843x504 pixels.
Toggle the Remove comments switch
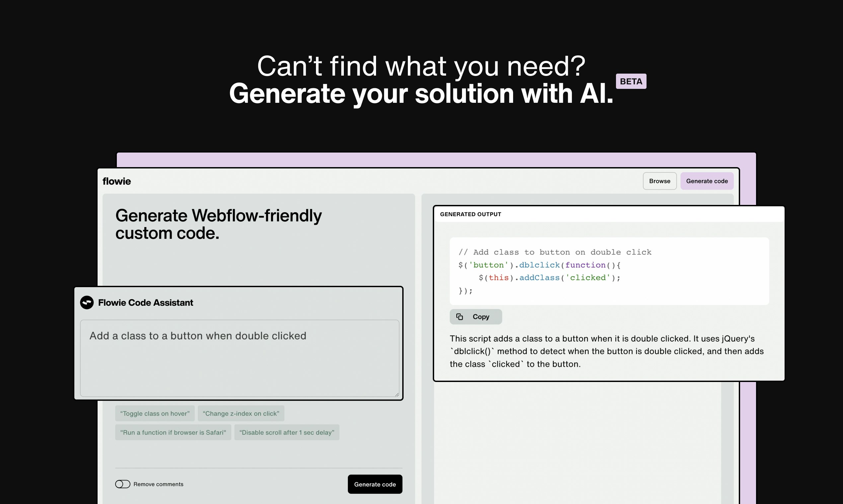point(123,484)
